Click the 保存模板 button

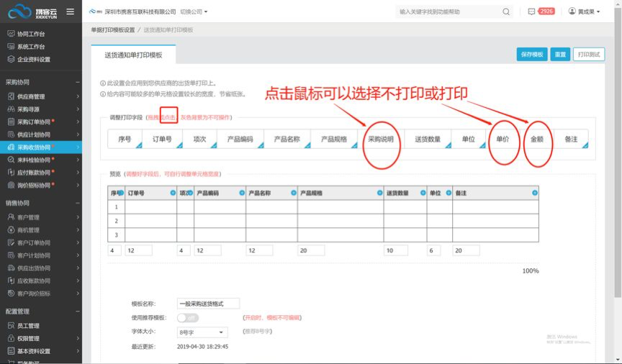pyautogui.click(x=531, y=55)
